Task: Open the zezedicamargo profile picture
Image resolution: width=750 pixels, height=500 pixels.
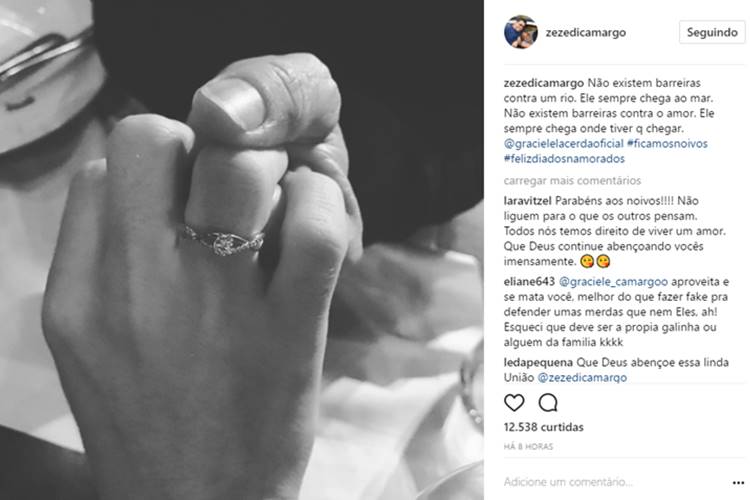Action: [x=521, y=32]
